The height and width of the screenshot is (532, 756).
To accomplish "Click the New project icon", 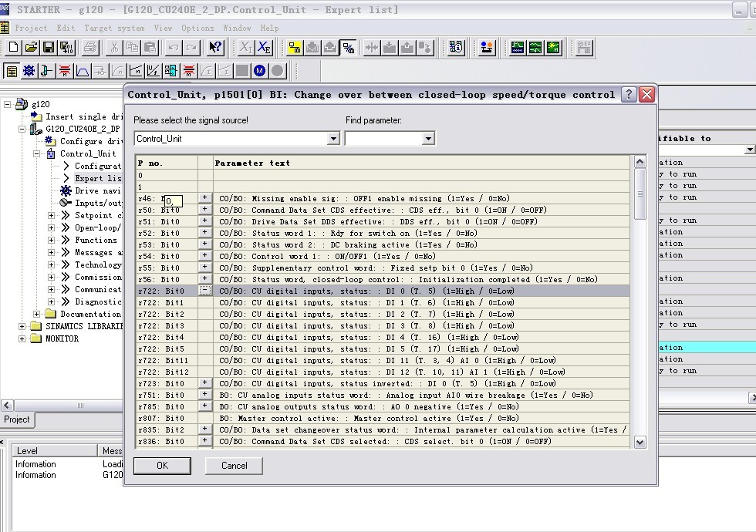I will pyautogui.click(x=13, y=47).
